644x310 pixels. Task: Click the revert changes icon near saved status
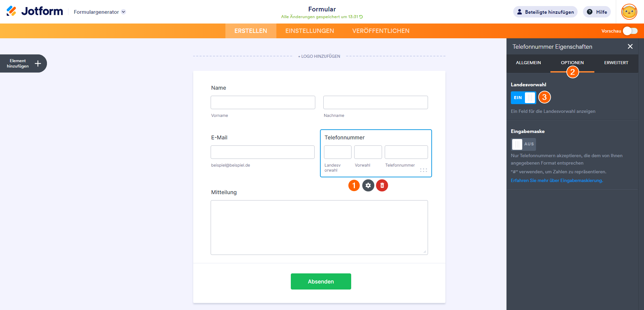pyautogui.click(x=361, y=17)
